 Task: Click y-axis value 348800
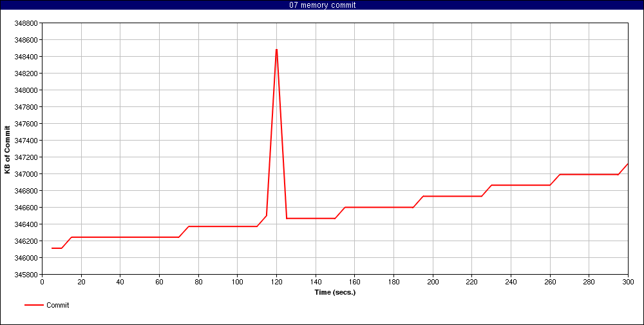[26, 23]
